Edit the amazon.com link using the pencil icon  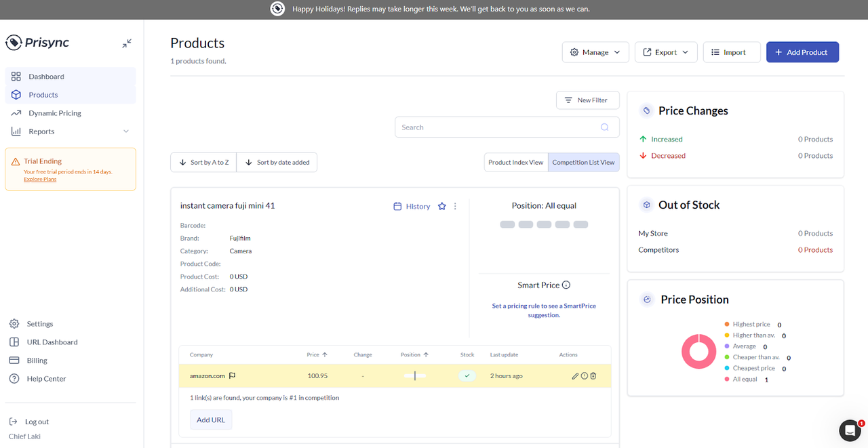click(x=574, y=375)
